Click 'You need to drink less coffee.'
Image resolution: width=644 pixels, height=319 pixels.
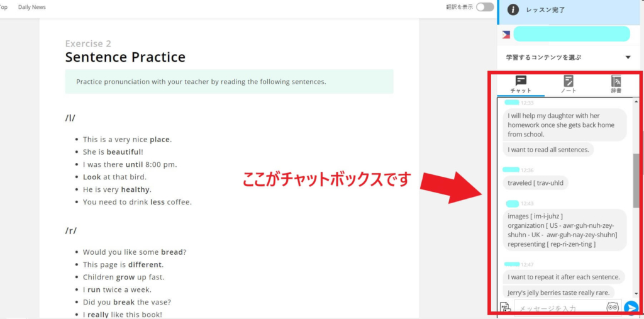coord(137,202)
